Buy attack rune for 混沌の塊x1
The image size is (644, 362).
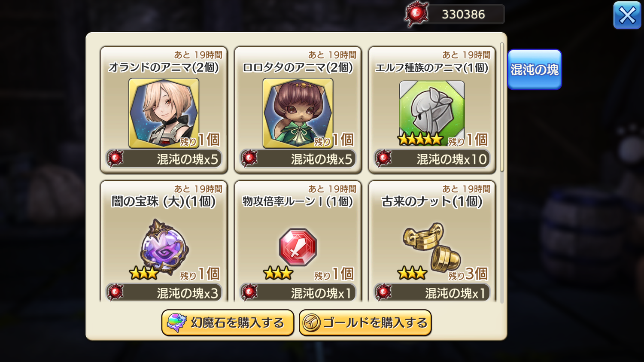tap(298, 293)
